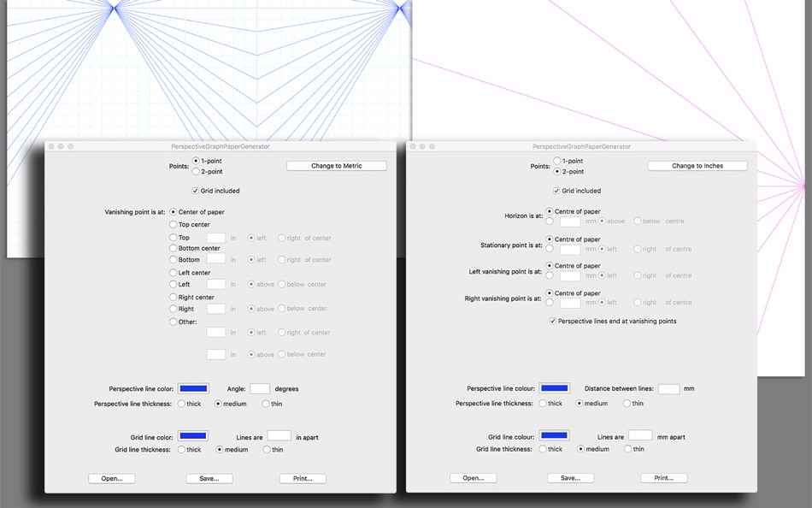
Task: Set grid line thickness to thick, right window
Action: pyautogui.click(x=543, y=450)
